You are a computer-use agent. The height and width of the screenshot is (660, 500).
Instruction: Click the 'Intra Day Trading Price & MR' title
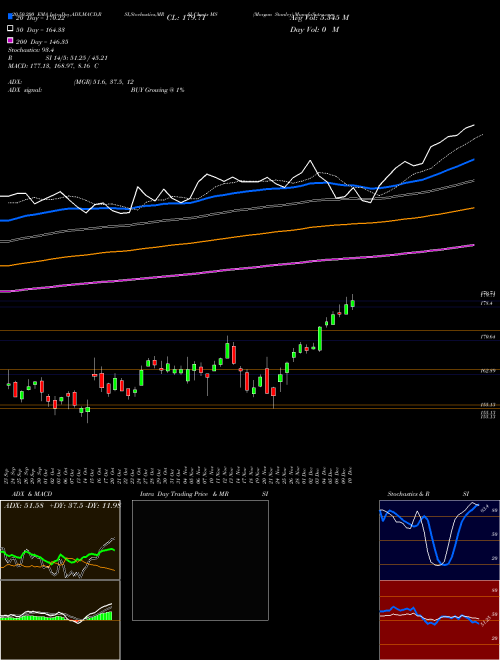pos(184,494)
